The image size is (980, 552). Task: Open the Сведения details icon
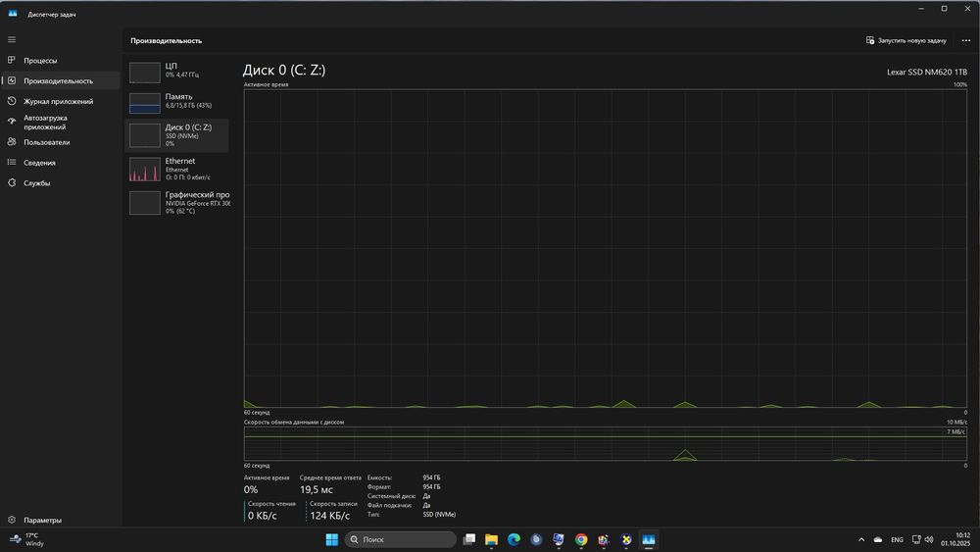pyautogui.click(x=11, y=162)
